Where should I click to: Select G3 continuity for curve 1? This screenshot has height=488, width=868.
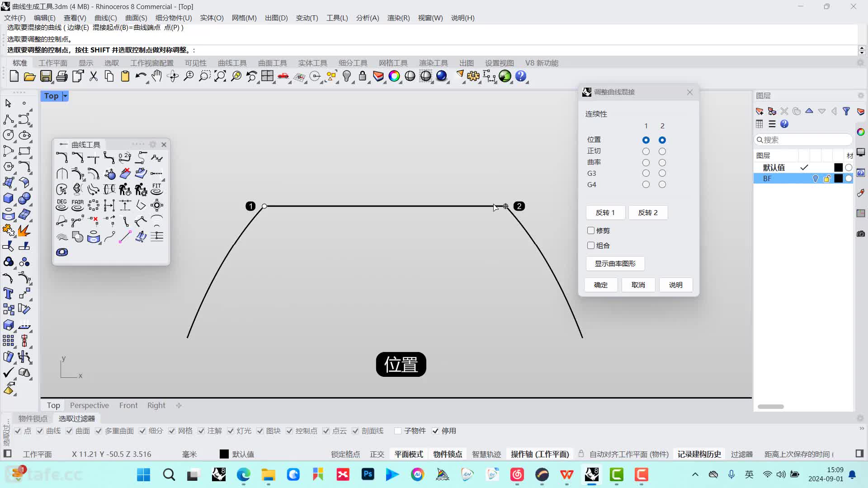point(646,173)
